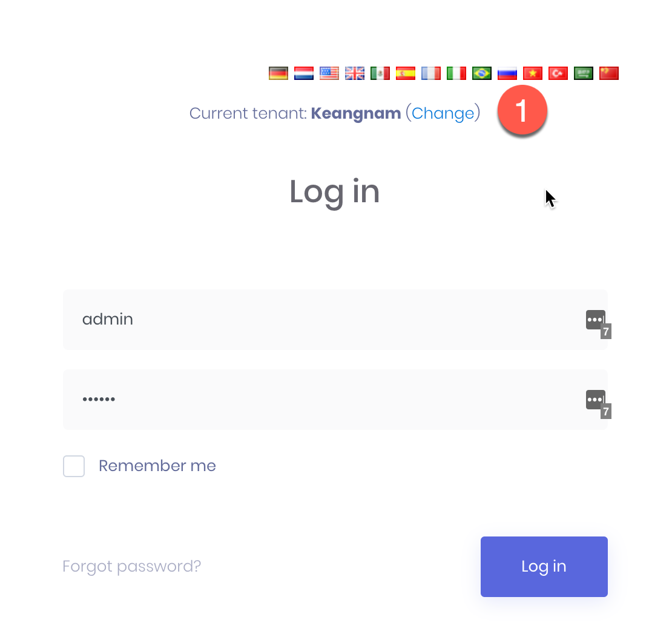Select the French flag language

point(431,73)
